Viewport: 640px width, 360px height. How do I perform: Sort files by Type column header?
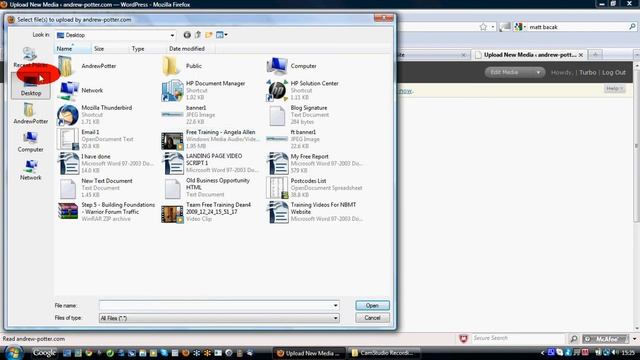click(x=148, y=49)
